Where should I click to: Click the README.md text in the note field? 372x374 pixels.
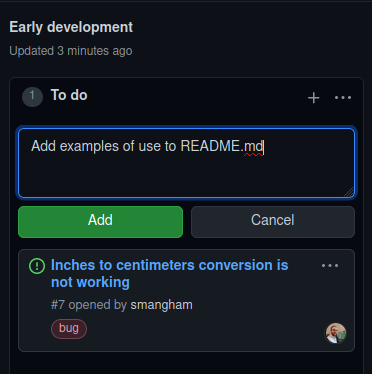[x=222, y=147]
